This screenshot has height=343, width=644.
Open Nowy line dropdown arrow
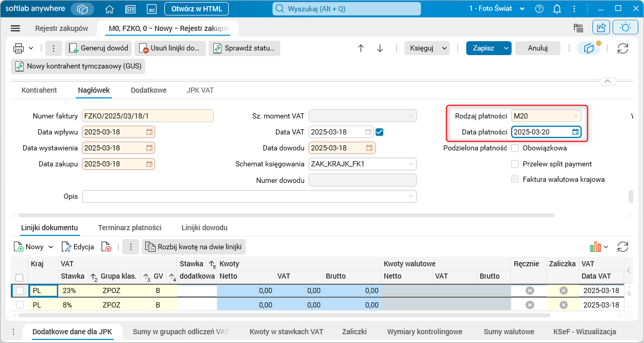50,247
